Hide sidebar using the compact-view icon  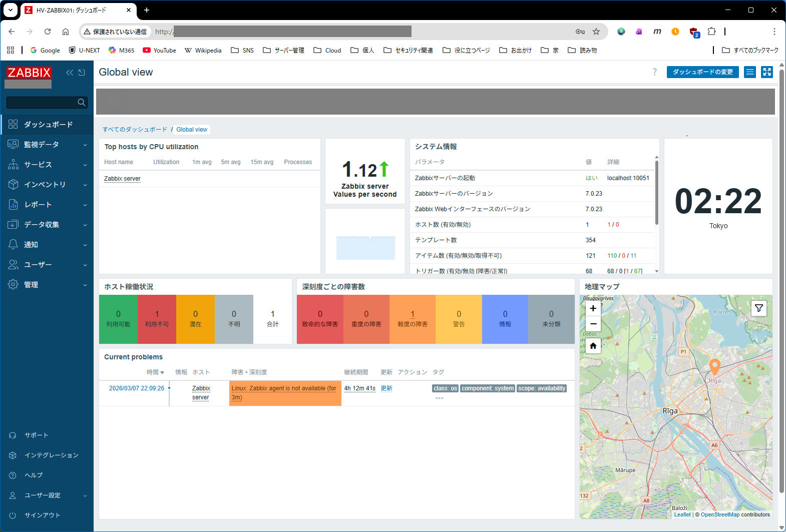82,73
